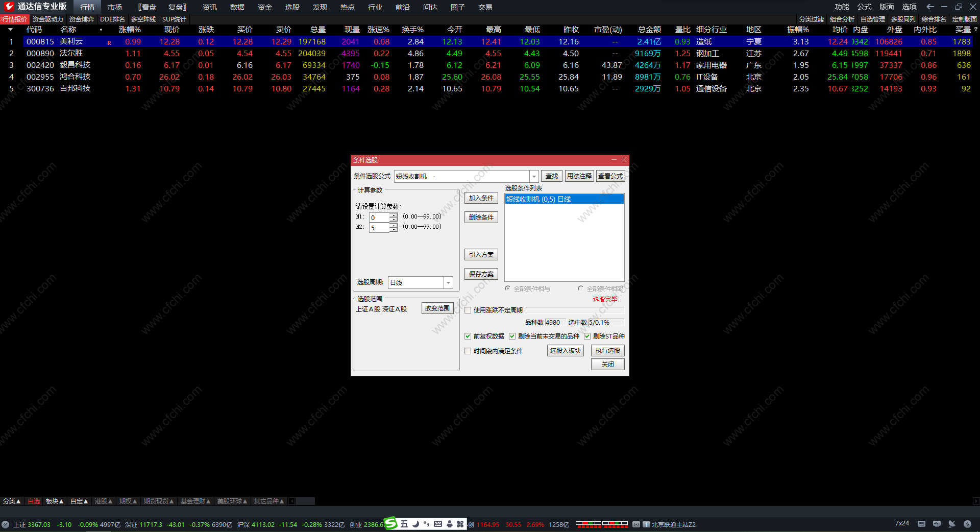Toggle the 五 input mode icon
Viewport: 980px width, 532px height.
point(404,524)
